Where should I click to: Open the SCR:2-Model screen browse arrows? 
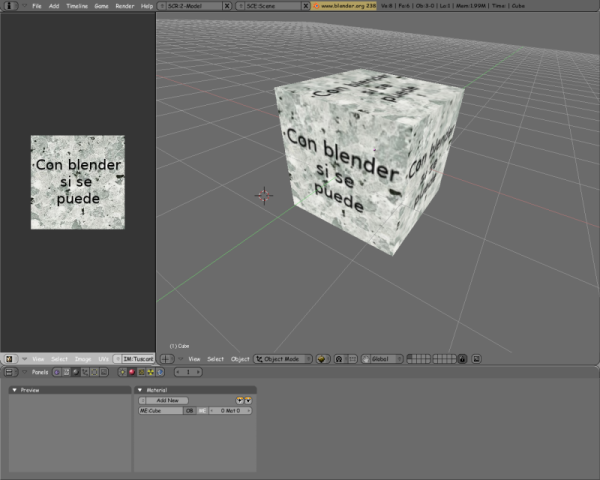click(x=162, y=6)
